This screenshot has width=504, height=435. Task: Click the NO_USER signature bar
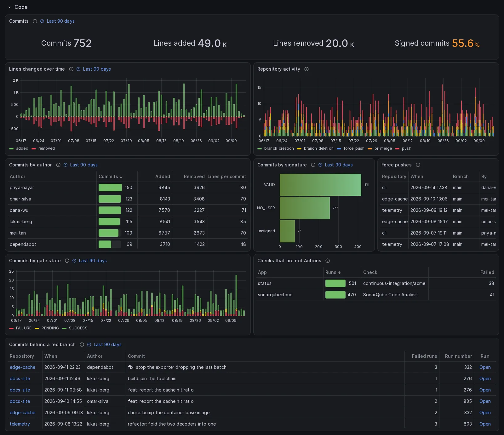pos(305,208)
